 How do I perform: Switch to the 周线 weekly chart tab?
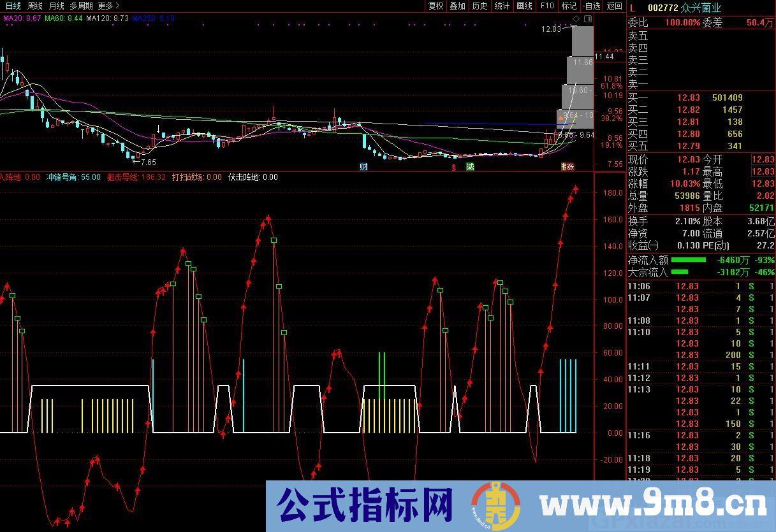(35, 6)
